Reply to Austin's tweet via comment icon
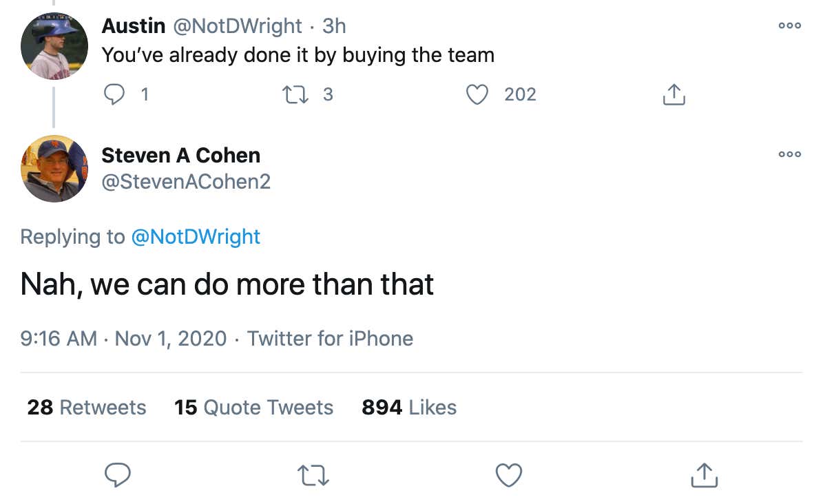This screenshot has width=814, height=504. (113, 94)
